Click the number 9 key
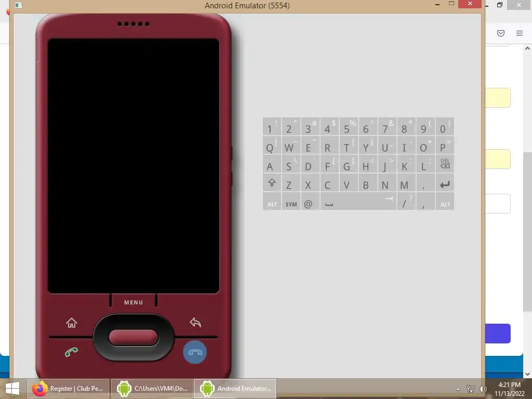 [x=425, y=127]
